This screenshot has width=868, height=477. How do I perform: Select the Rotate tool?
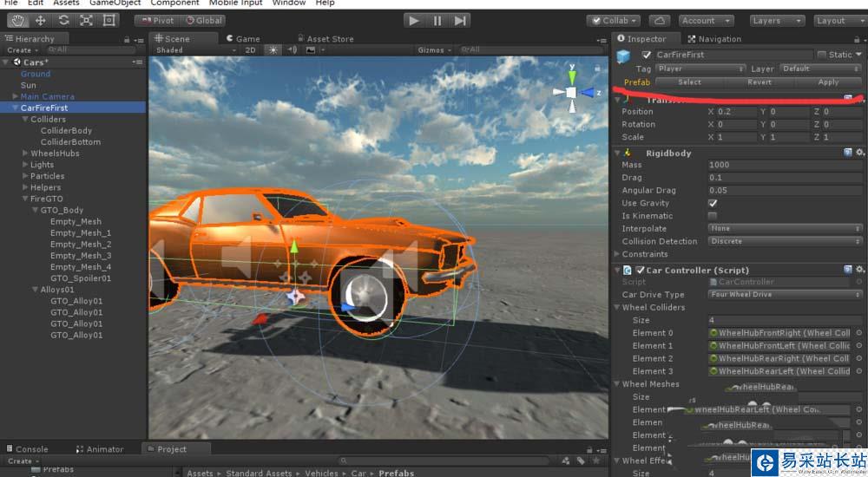point(63,20)
